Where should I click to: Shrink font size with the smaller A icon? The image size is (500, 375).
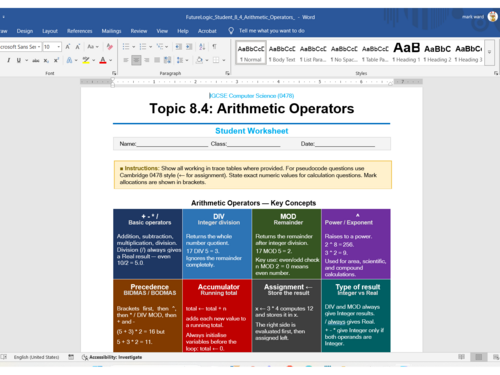coord(78,47)
